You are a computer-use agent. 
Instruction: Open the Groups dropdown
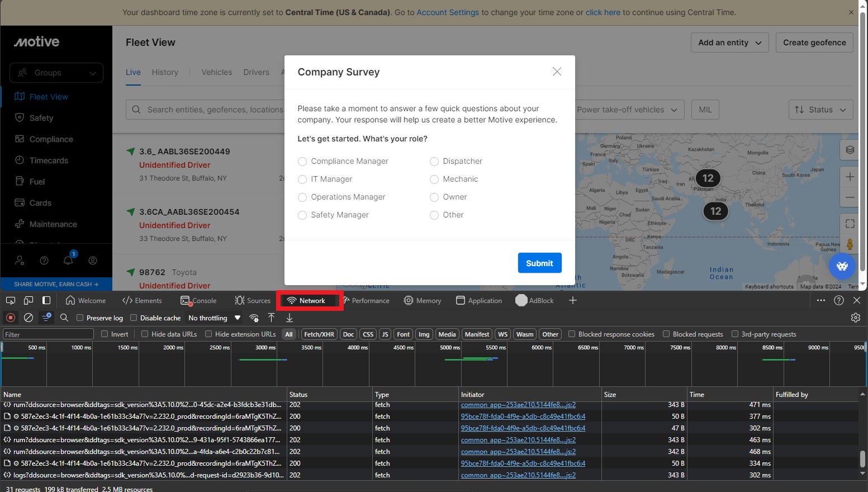pyautogui.click(x=56, y=73)
